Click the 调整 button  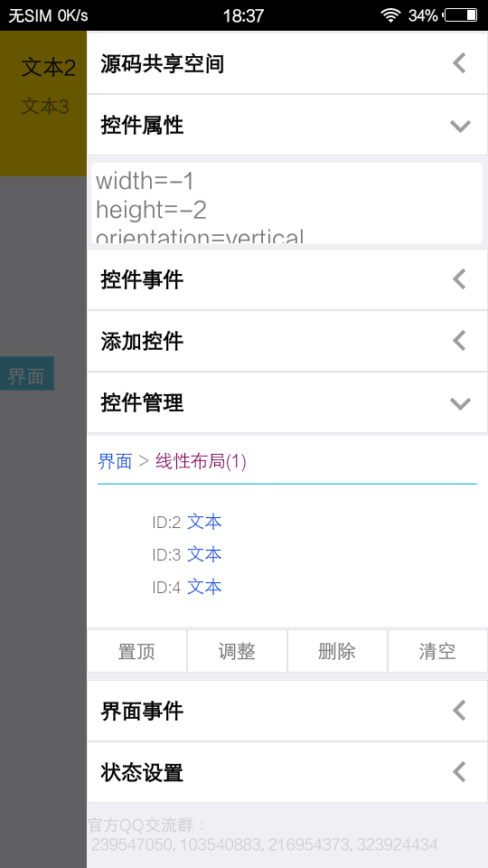(x=237, y=651)
